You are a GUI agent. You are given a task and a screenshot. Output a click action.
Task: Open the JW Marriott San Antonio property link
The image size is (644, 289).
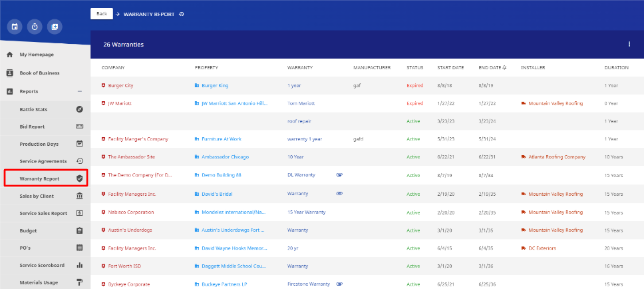pyautogui.click(x=235, y=104)
